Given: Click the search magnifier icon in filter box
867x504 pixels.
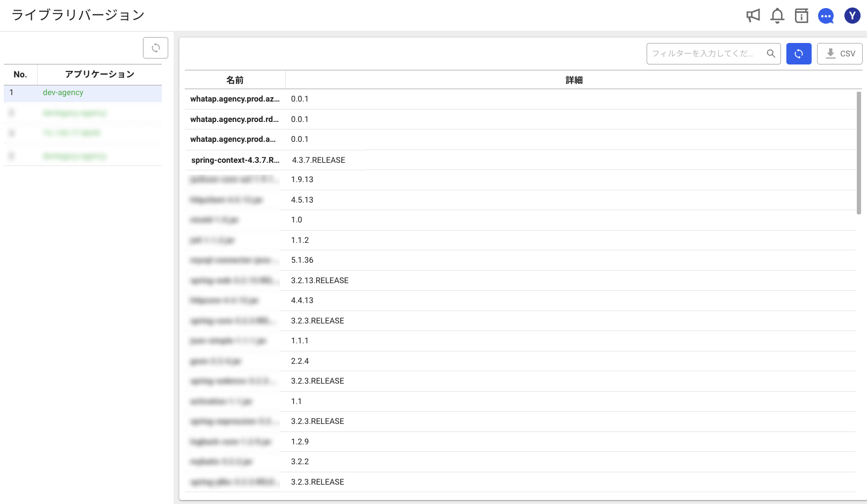Looking at the screenshot, I should point(771,54).
